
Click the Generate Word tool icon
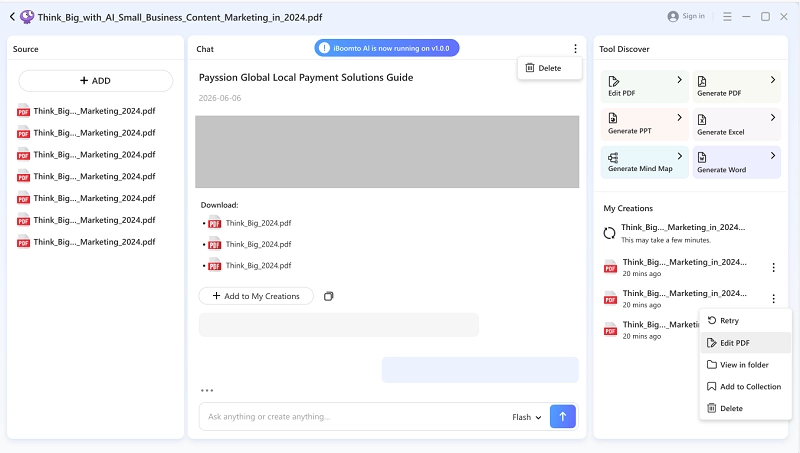pyautogui.click(x=702, y=157)
